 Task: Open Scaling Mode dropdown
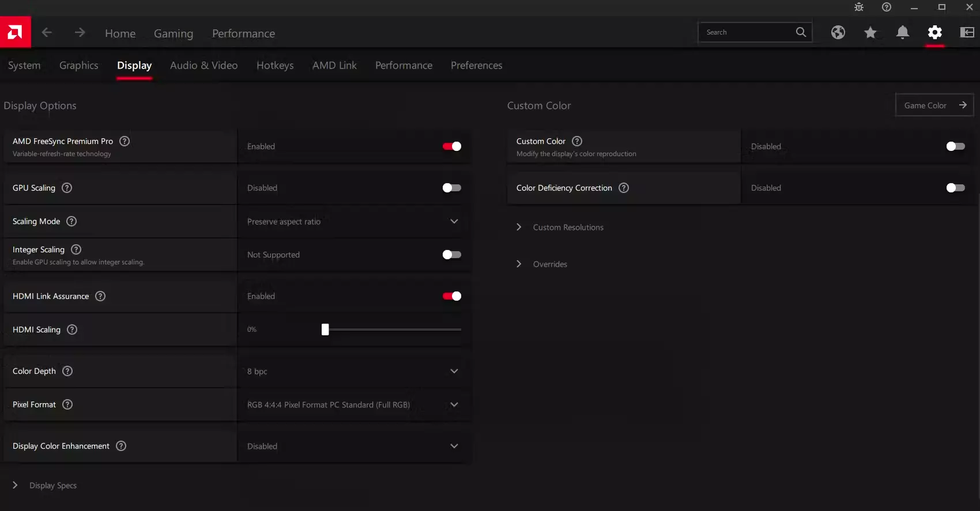pos(354,221)
